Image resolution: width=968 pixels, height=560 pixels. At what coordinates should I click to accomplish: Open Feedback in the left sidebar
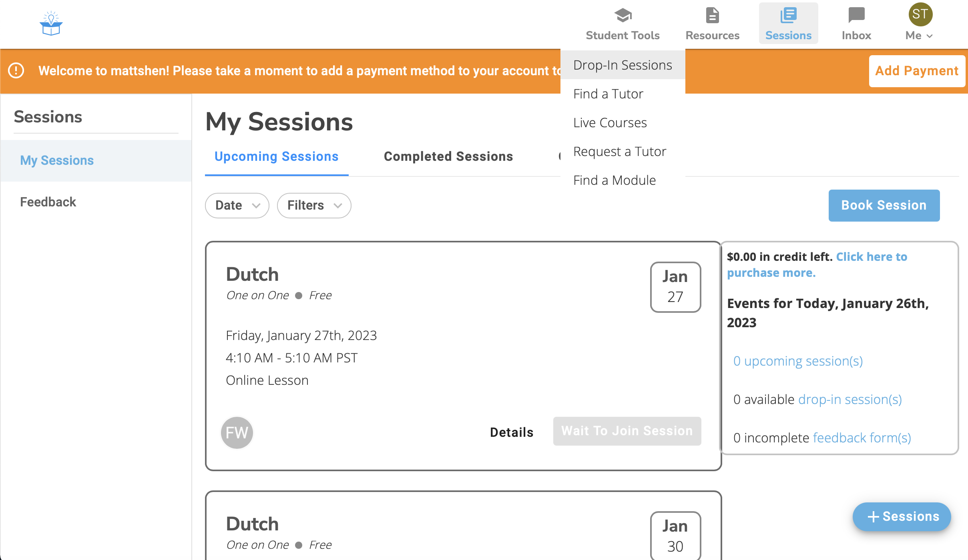pyautogui.click(x=48, y=202)
